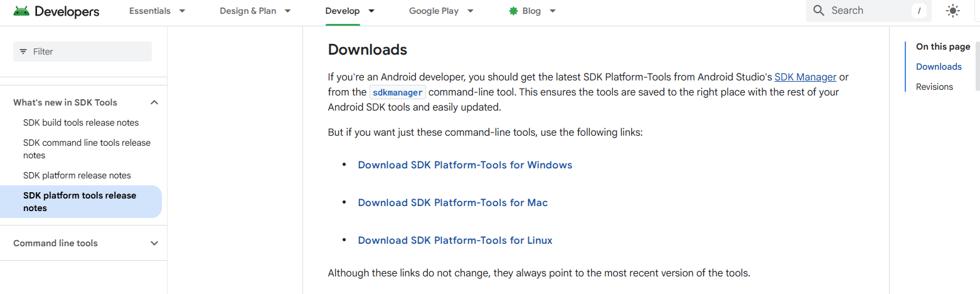The width and height of the screenshot is (980, 294).
Task: Open the Essentials dropdown menu
Action: [182, 11]
